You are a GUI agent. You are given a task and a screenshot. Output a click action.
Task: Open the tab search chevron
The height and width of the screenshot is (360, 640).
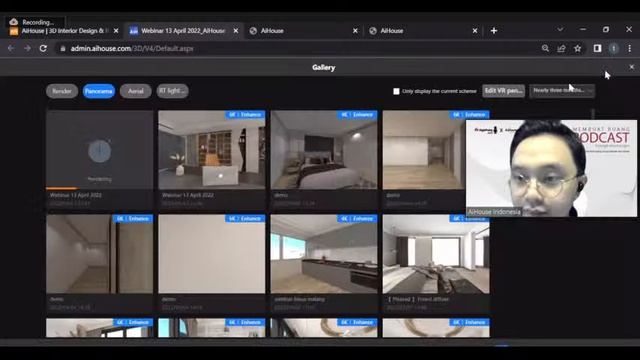560,29
